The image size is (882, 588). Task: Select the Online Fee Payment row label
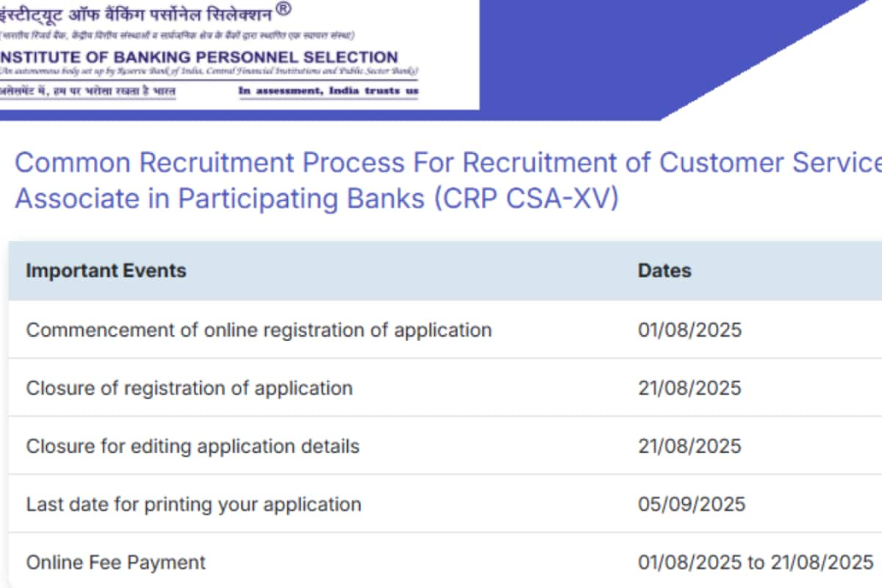point(116,562)
